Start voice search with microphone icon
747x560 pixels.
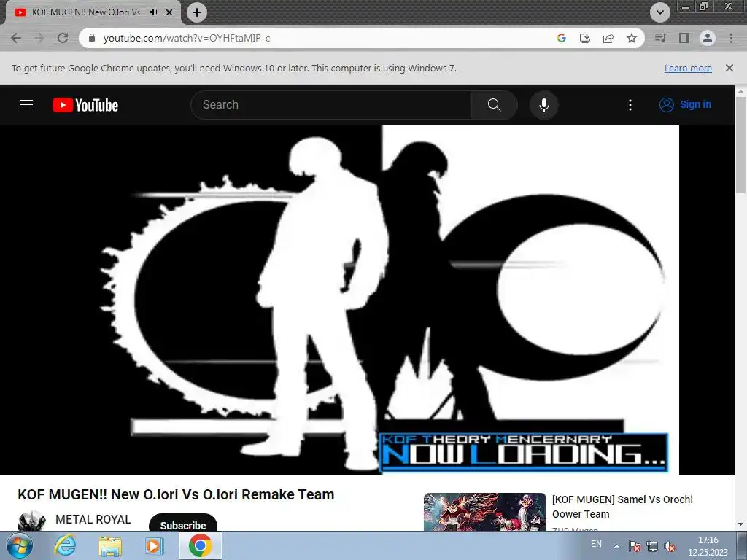pos(543,105)
